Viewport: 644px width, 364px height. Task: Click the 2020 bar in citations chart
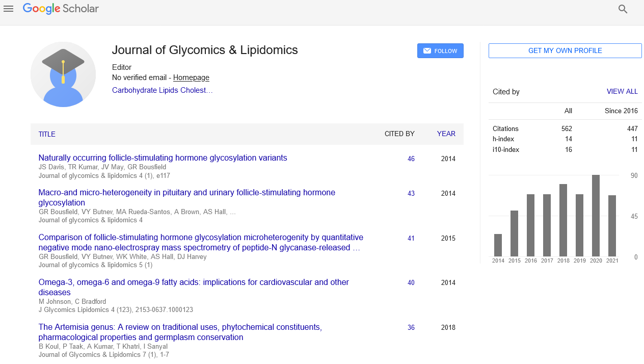[596, 216]
